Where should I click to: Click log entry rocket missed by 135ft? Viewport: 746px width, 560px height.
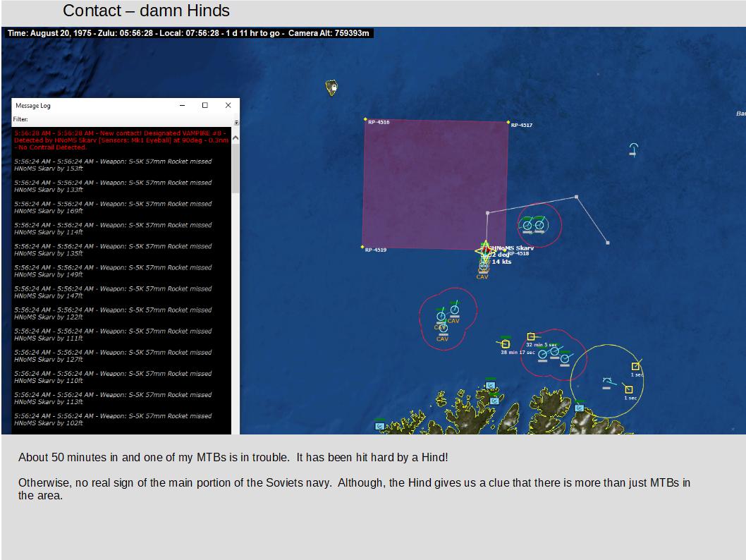[x=114, y=250]
